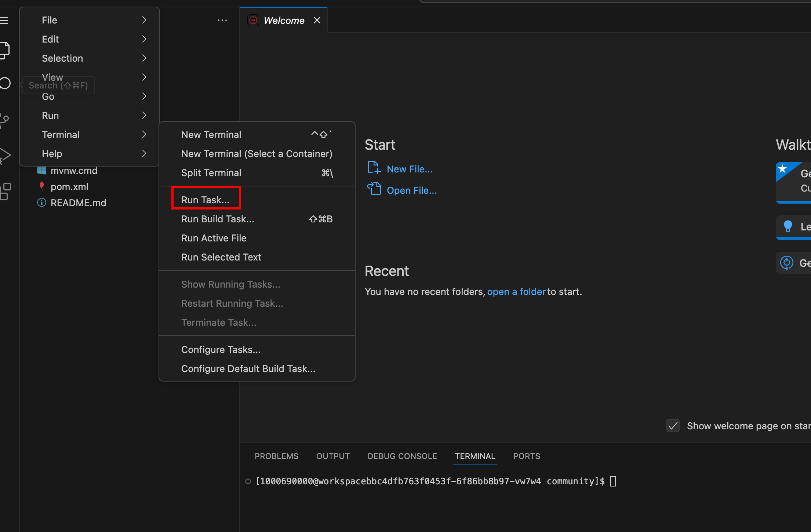Click the Open File... link
Screen dimensions: 811x532
(x=412, y=190)
